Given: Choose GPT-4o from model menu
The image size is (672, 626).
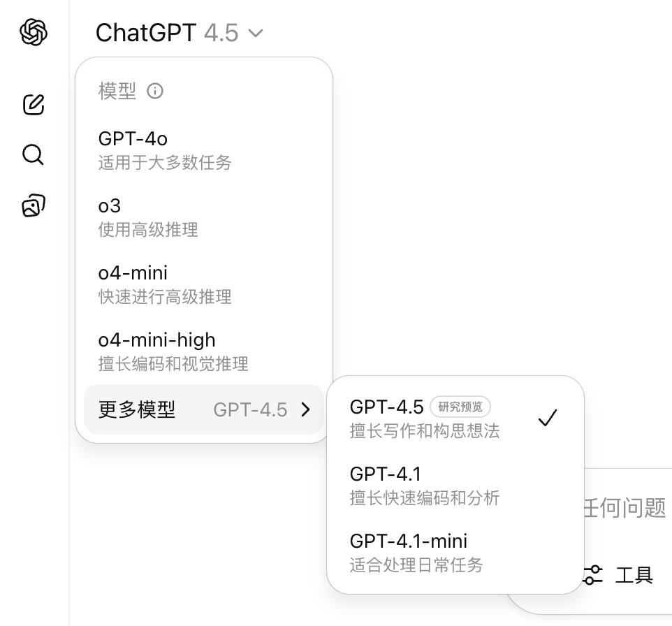Looking at the screenshot, I should point(203,150).
